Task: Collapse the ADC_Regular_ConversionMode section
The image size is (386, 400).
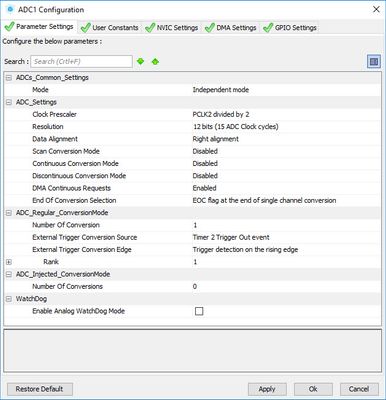Action: click(9, 213)
